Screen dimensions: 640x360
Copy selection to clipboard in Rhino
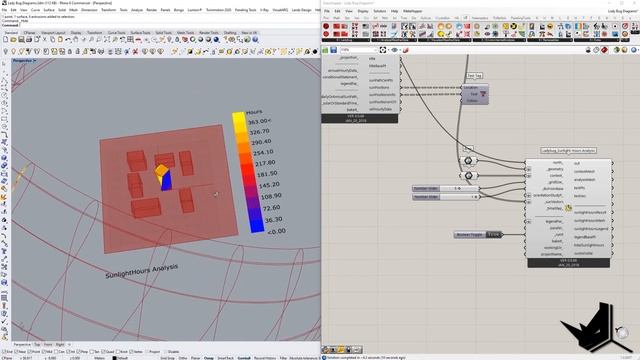click(x=53, y=40)
